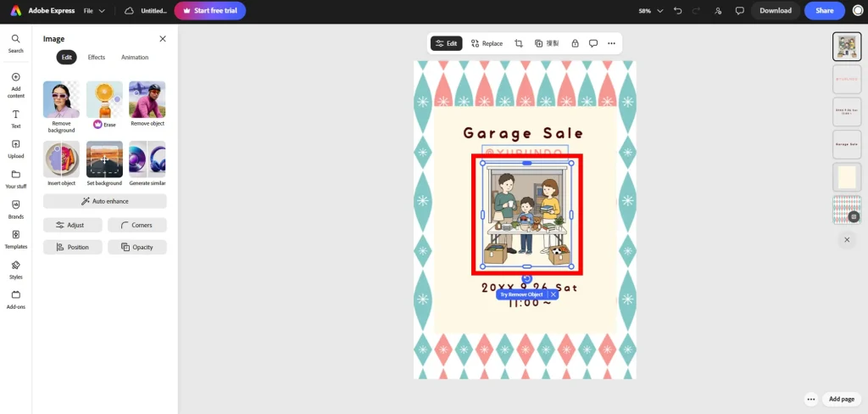Open the Add-ons panel
Screen dimensions: 868x414
coord(15,299)
